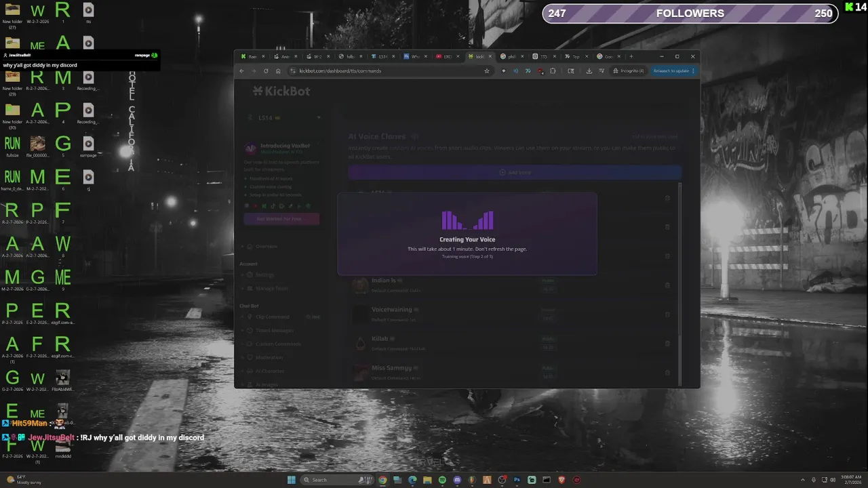The height and width of the screenshot is (488, 868).
Task: Reload the KickBot page
Action: [x=266, y=70]
